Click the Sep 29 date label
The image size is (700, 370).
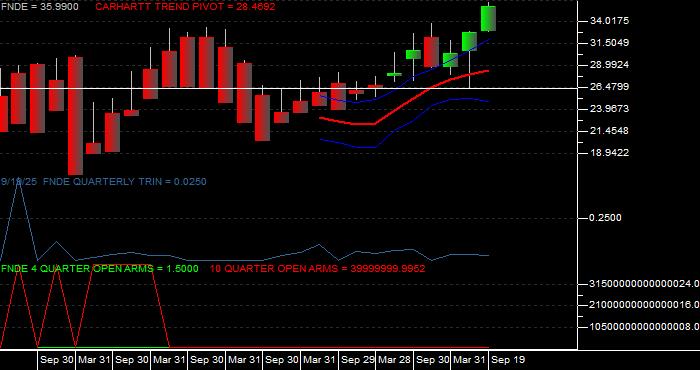(x=357, y=360)
